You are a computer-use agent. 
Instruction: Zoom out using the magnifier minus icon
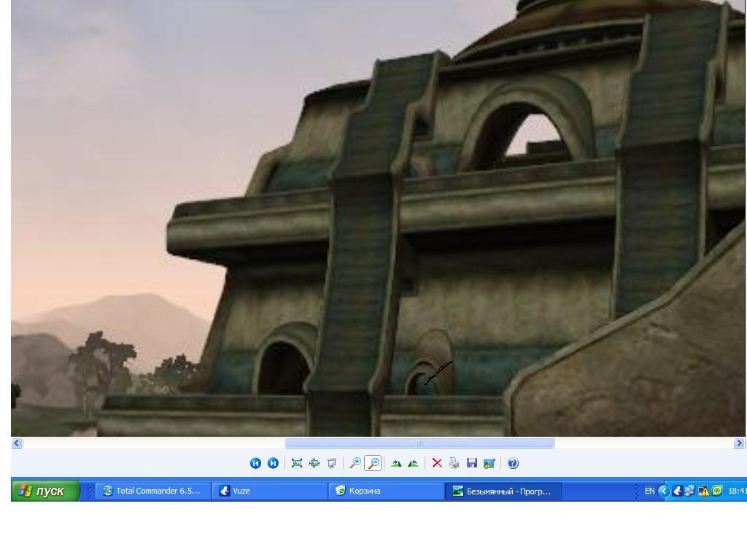(373, 463)
